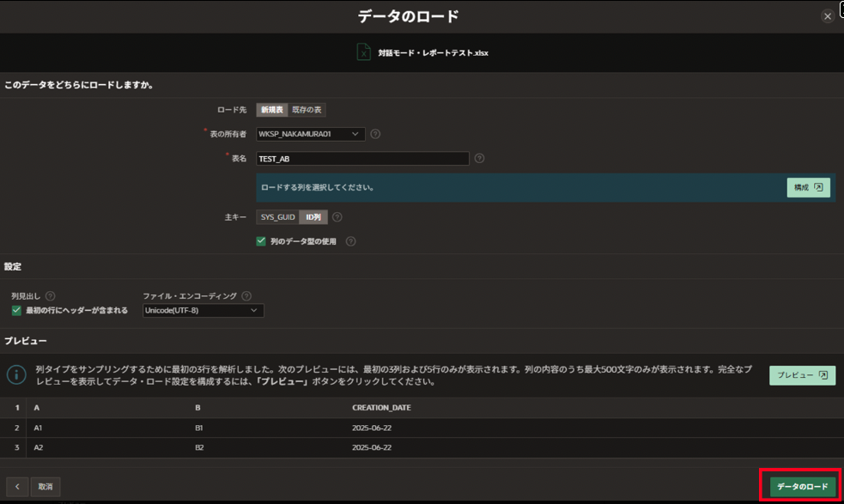The width and height of the screenshot is (844, 504).
Task: Click the info icon in プレビュー notice
Action: pos(16,375)
